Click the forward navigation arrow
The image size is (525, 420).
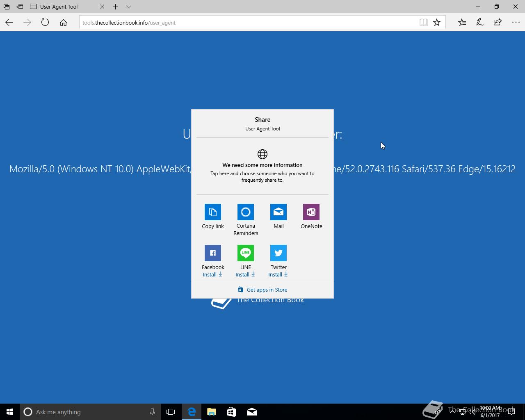27,23
